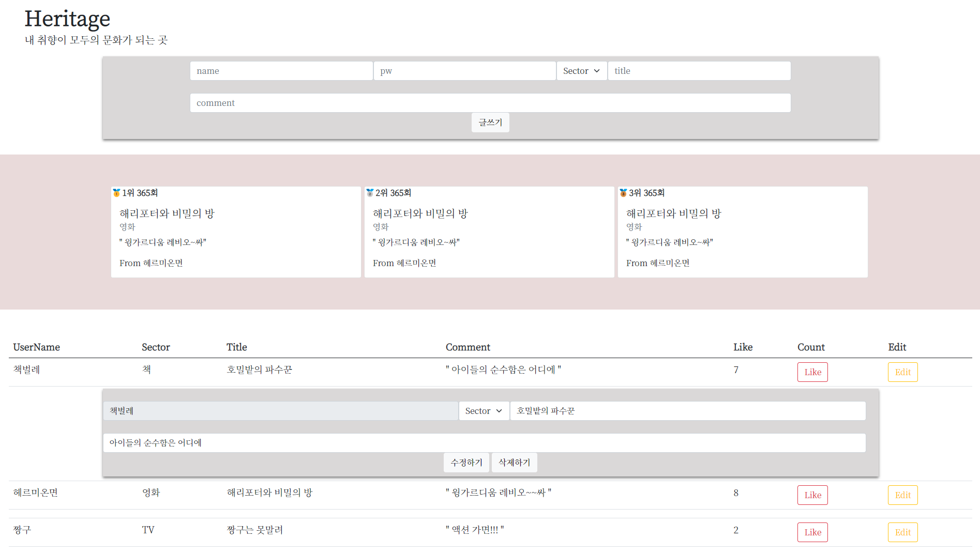Like the 호밀밭의 파수꾼 post
This screenshot has height=554, width=980.
[812, 372]
